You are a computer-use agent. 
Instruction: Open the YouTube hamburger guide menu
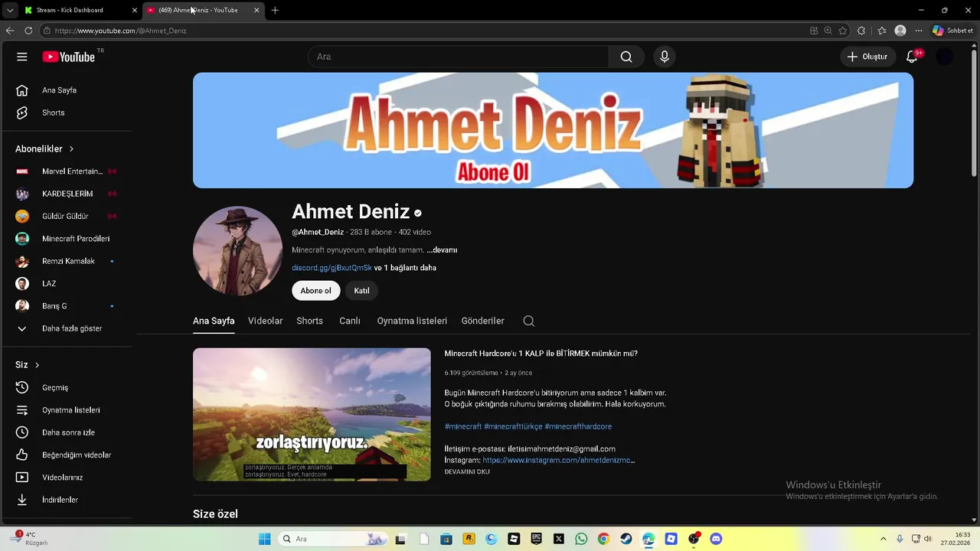click(22, 57)
